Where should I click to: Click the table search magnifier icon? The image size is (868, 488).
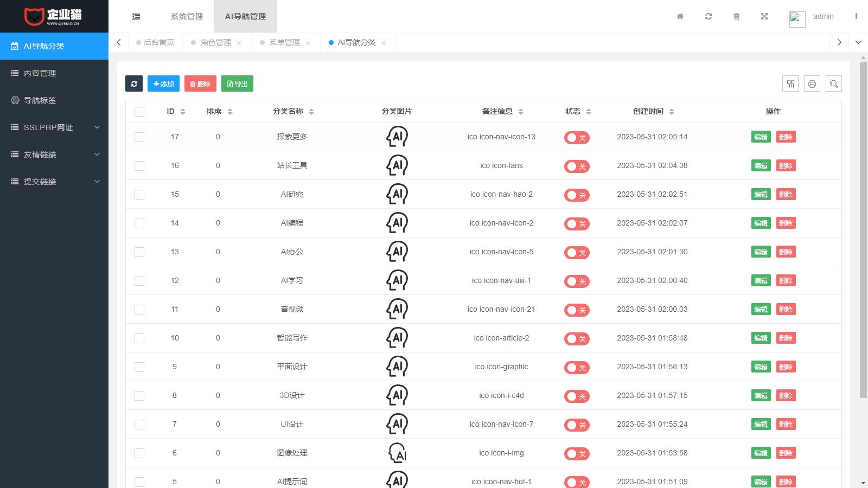click(834, 84)
